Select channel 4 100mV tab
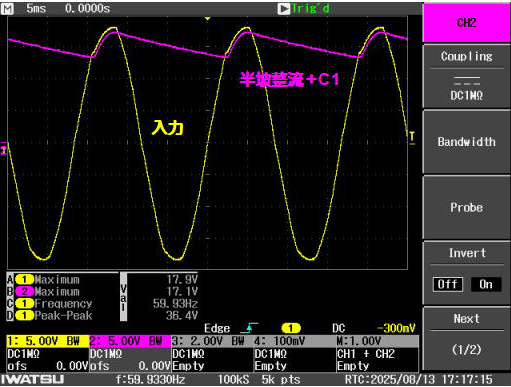Screen dimensions: 511x387 [295, 341]
